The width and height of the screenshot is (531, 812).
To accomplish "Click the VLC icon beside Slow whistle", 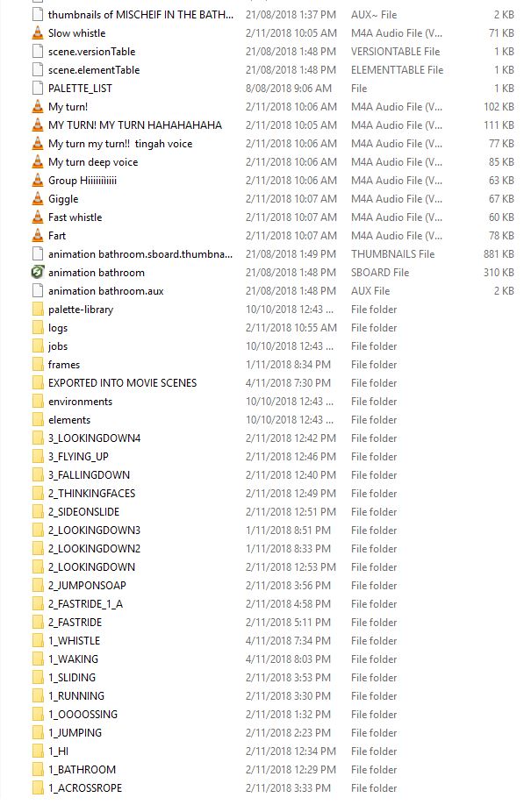I will [38, 33].
